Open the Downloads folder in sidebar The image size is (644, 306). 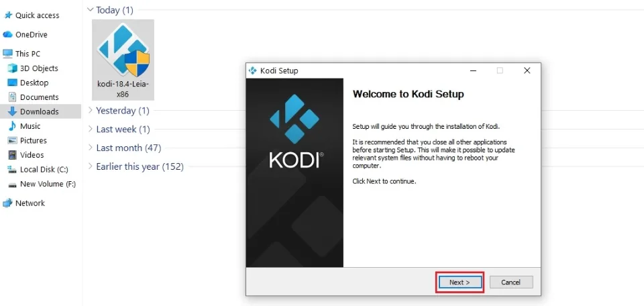click(x=39, y=112)
